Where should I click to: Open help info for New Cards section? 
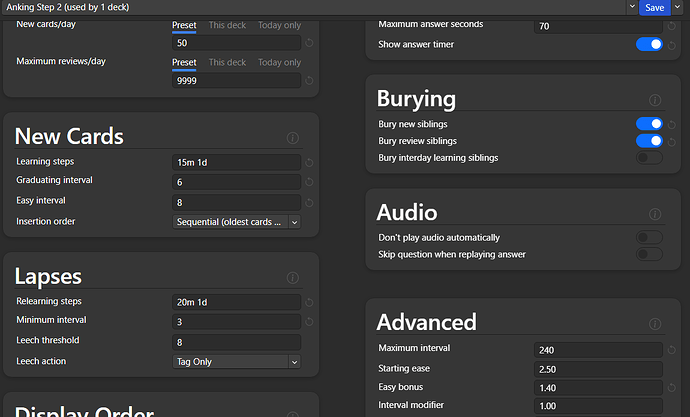[292, 138]
